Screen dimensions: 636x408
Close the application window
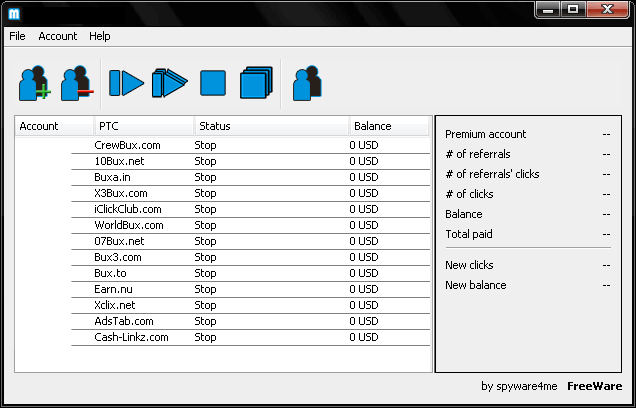[607, 10]
